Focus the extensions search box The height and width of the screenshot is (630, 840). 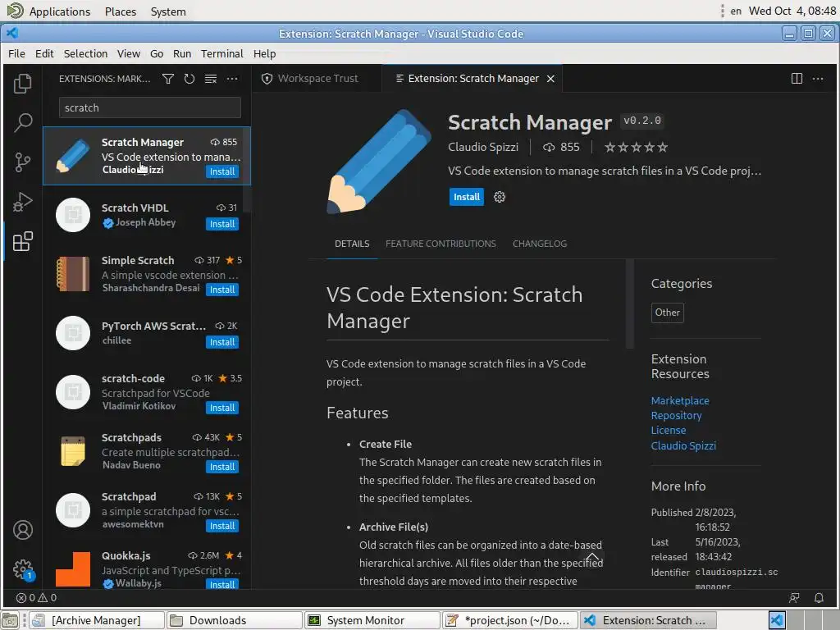click(149, 107)
